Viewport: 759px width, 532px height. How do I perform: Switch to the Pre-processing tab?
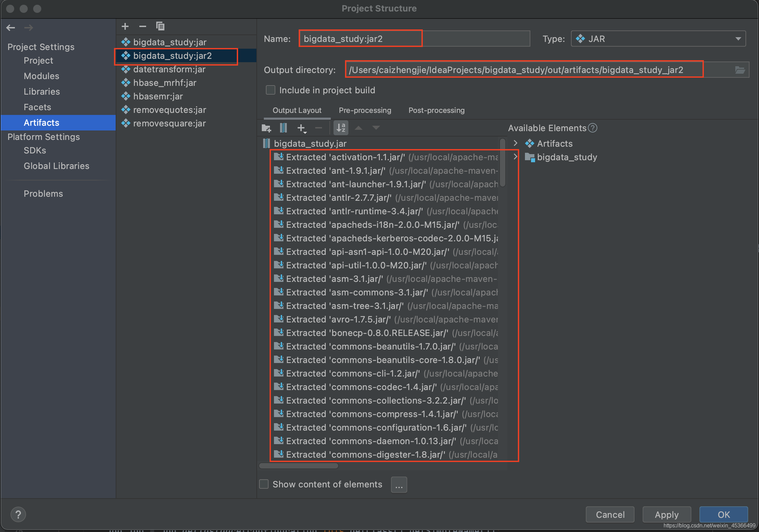365,111
